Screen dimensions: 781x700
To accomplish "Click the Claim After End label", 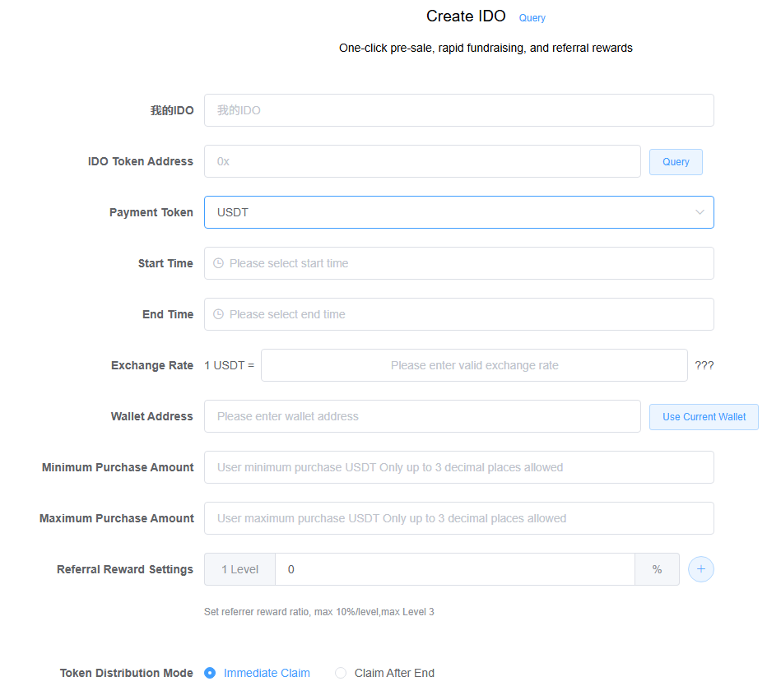I will click(394, 673).
